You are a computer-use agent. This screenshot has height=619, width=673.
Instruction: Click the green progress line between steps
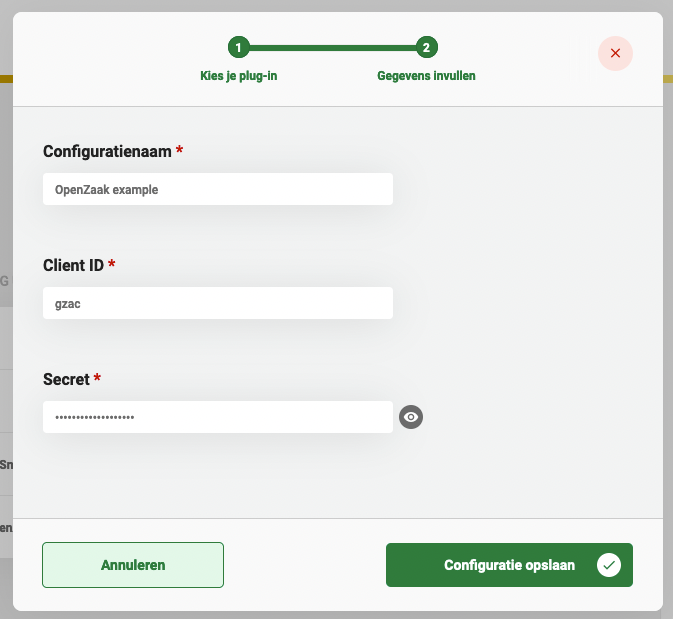pos(332,47)
